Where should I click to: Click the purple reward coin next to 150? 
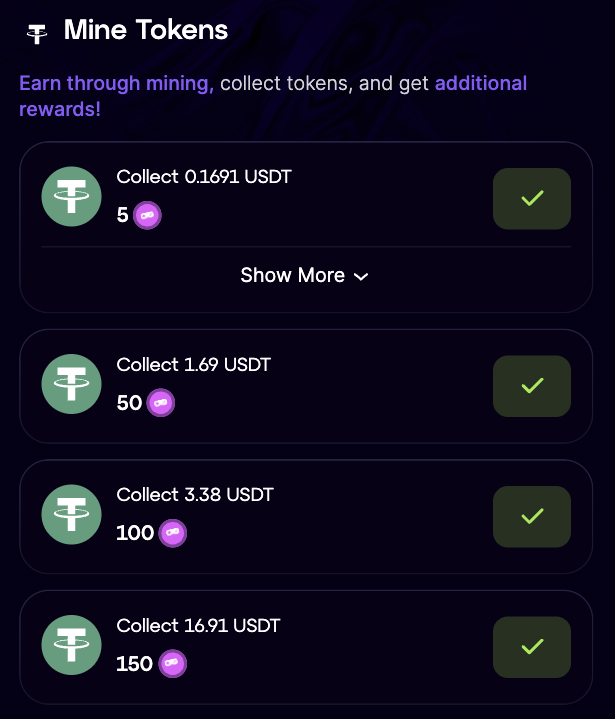coord(172,663)
